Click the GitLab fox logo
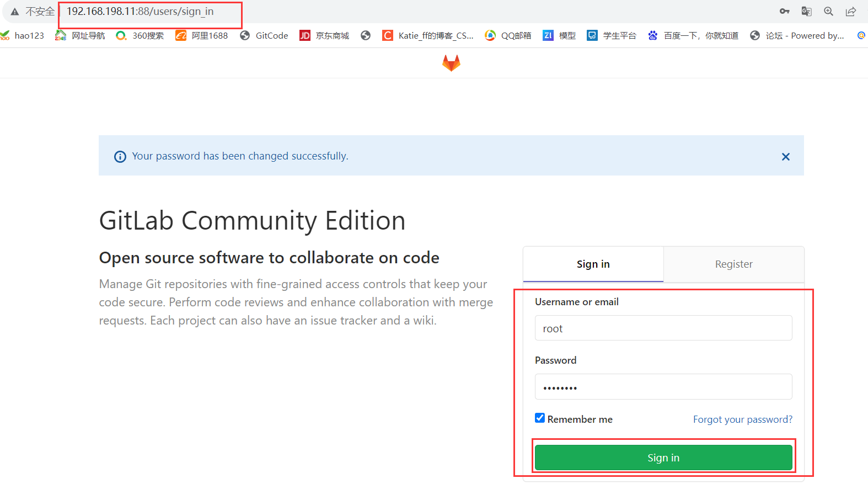Screen dimensions: 868x489 [451, 63]
